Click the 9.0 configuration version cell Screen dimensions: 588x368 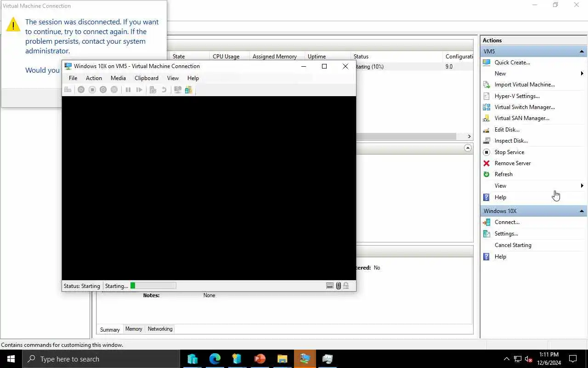[x=449, y=67]
